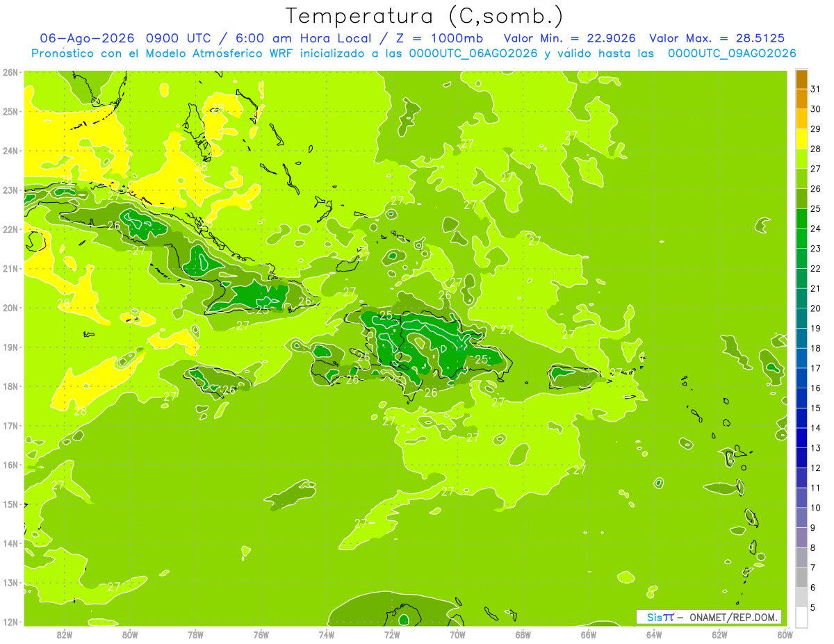834x644 pixels.
Task: Click the latitude axis label "18N"
Action: pyautogui.click(x=10, y=386)
